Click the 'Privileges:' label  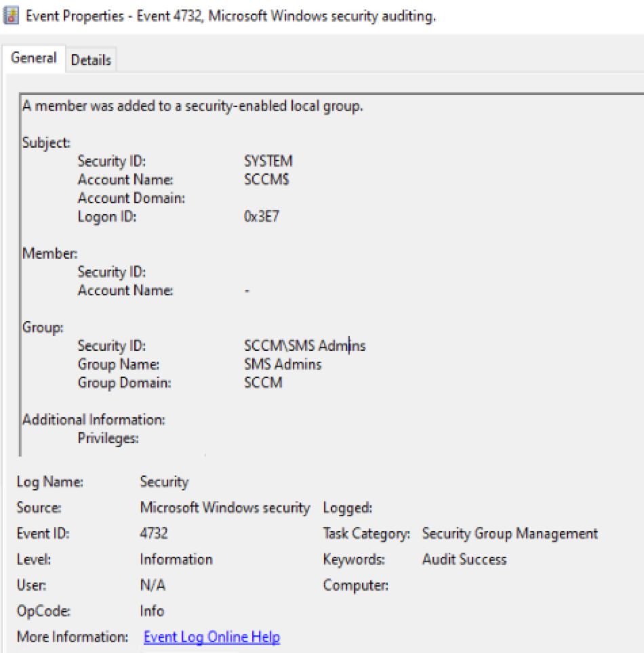pos(108,438)
